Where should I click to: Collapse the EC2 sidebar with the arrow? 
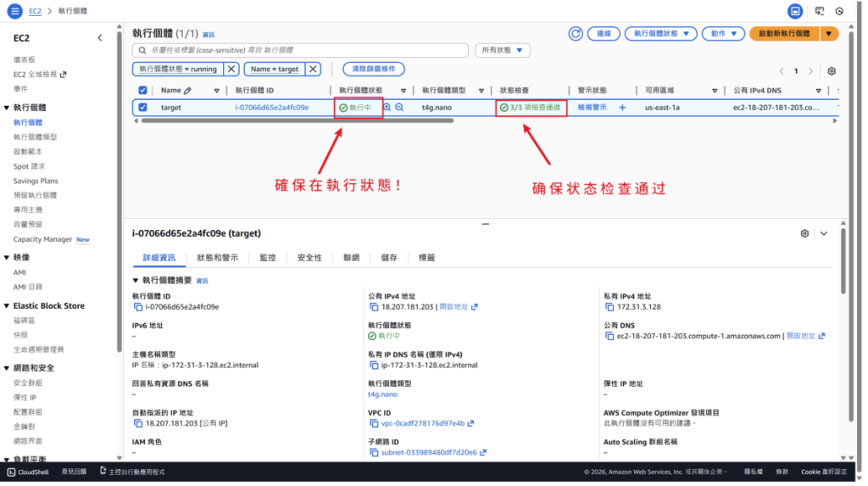click(100, 38)
